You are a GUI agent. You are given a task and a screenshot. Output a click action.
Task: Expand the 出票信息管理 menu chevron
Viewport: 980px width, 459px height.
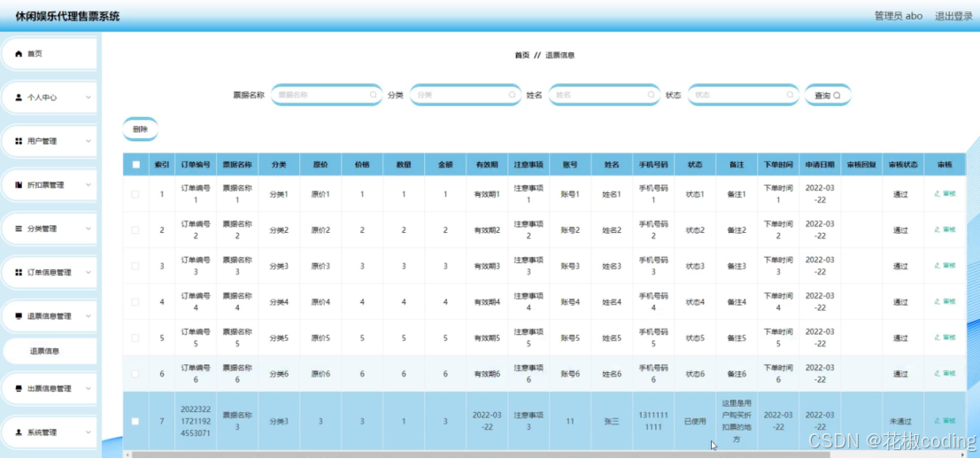pos(89,389)
